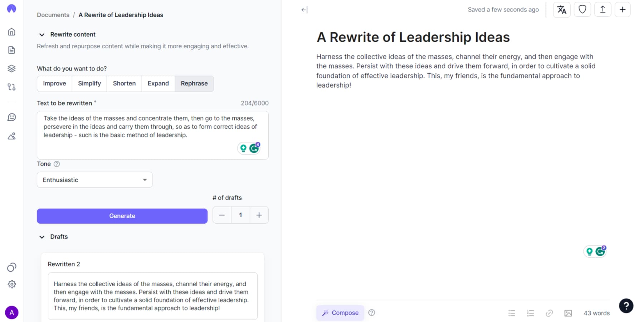Insert a link using the chain icon

tap(550, 313)
